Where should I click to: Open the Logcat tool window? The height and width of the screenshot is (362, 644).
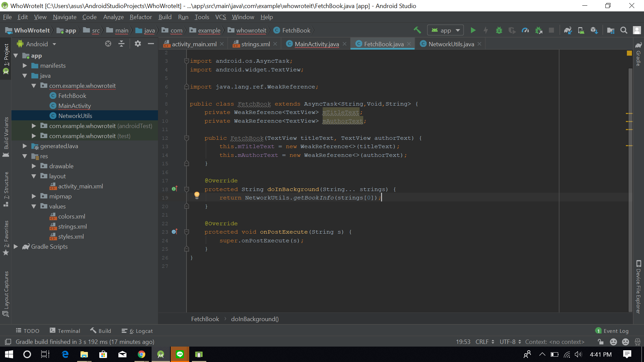tap(141, 331)
